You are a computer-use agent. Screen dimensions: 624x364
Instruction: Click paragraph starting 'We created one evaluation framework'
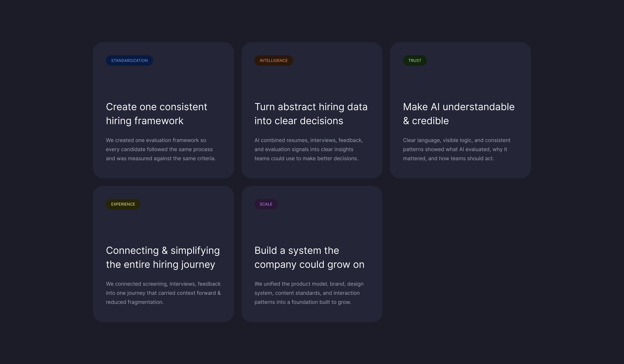pos(161,149)
